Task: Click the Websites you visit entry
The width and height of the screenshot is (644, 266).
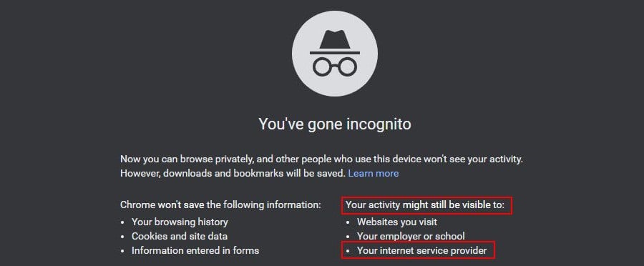Action: coord(396,222)
